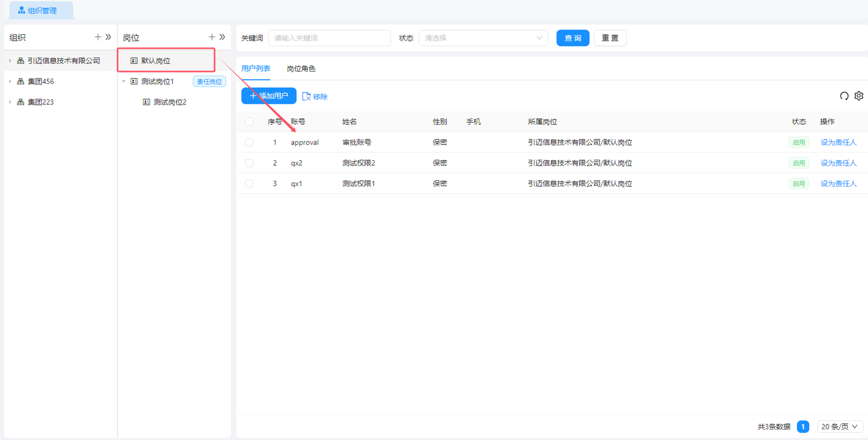The height and width of the screenshot is (440, 868).
Task: Toggle the select-all checkbox in table header
Action: click(x=249, y=122)
